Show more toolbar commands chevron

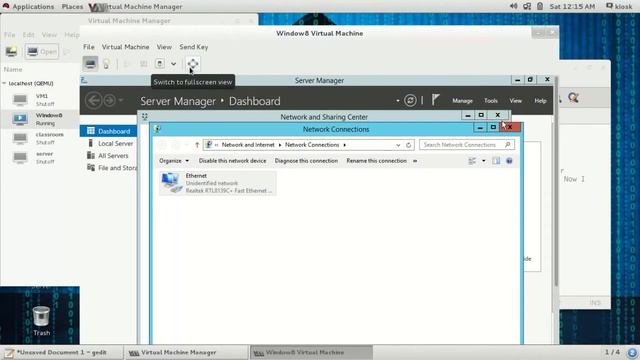coord(415,161)
